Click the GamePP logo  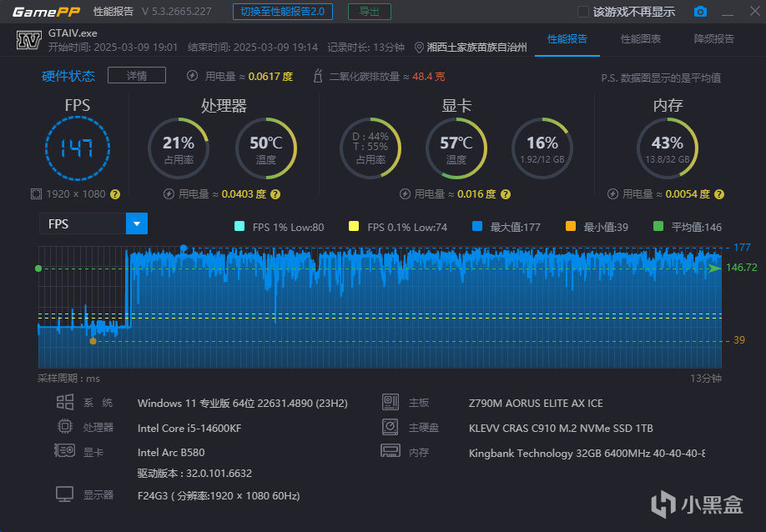point(46,12)
